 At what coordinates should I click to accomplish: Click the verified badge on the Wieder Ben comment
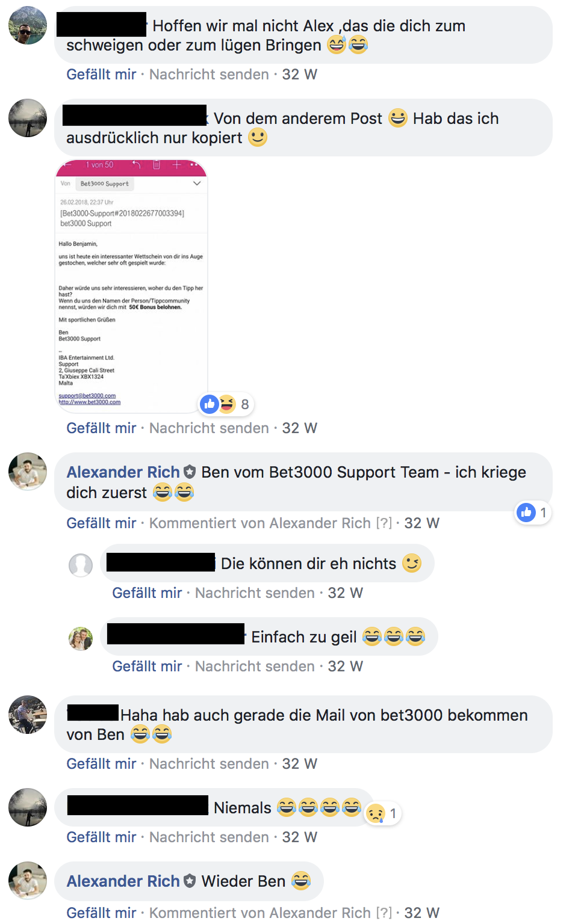coord(190,881)
